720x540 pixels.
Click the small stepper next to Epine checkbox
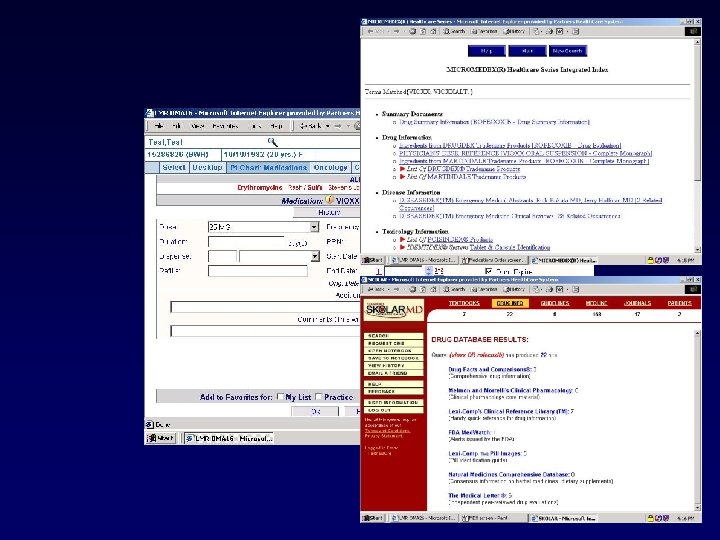[x=429, y=271]
